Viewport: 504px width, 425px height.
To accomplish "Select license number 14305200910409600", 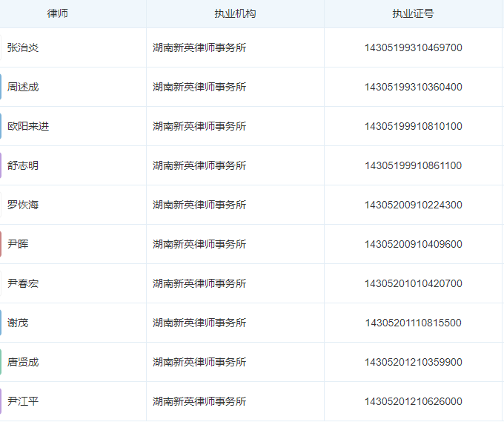I will tap(413, 244).
